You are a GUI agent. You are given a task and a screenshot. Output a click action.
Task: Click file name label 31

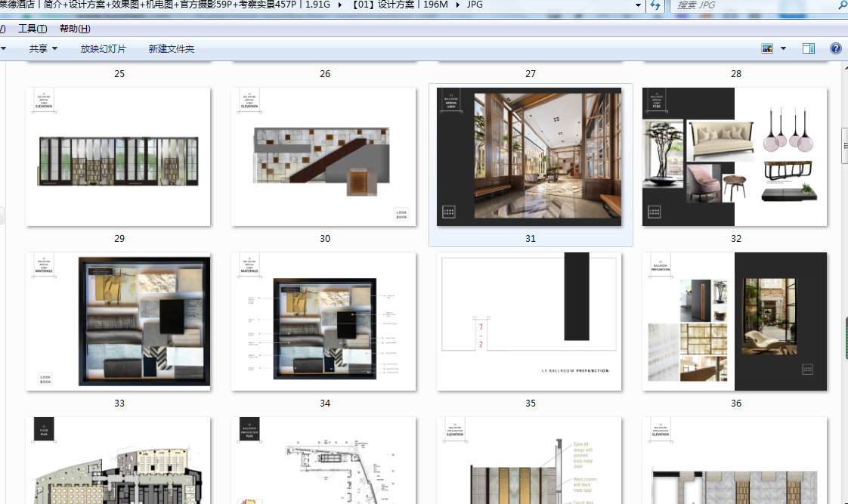tap(531, 239)
